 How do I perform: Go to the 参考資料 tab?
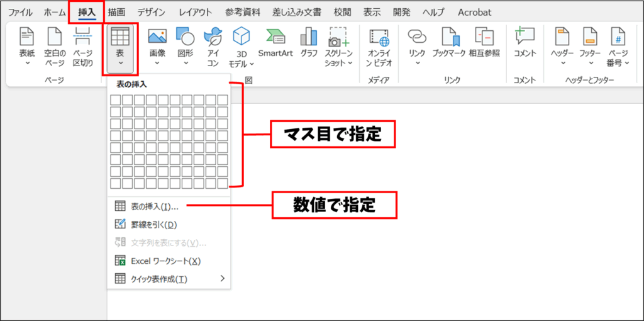pyautogui.click(x=243, y=13)
